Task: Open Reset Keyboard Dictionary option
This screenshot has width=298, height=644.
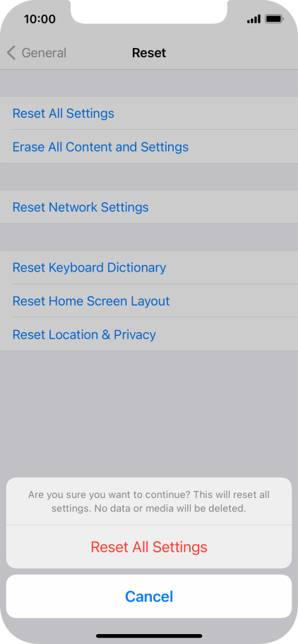Action: [149, 267]
